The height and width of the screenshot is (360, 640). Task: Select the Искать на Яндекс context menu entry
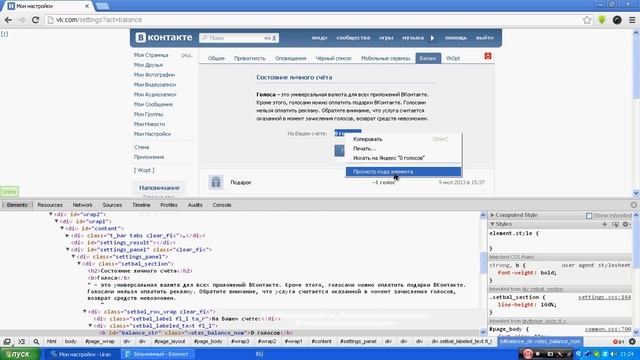click(x=404, y=158)
